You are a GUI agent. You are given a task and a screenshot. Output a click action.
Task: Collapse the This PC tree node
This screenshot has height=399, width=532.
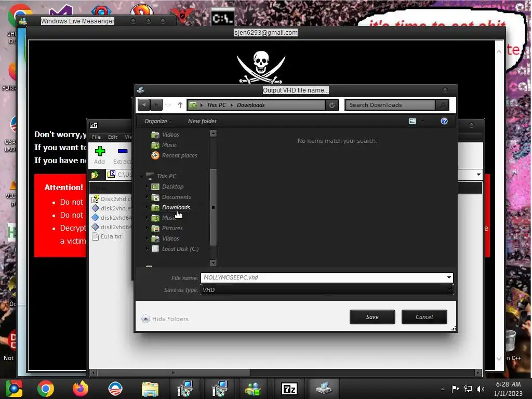(141, 177)
